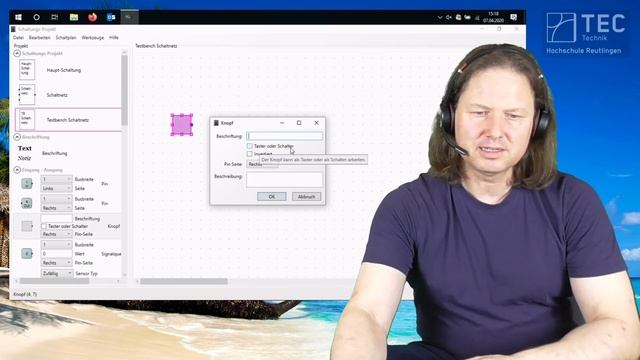
Task: Pick the bold Text label element
Action: [24, 148]
